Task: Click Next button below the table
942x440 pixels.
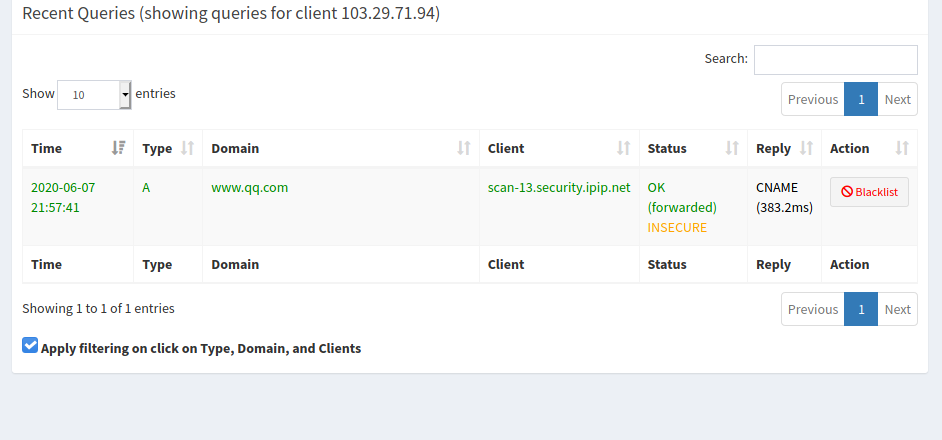Action: pos(897,309)
